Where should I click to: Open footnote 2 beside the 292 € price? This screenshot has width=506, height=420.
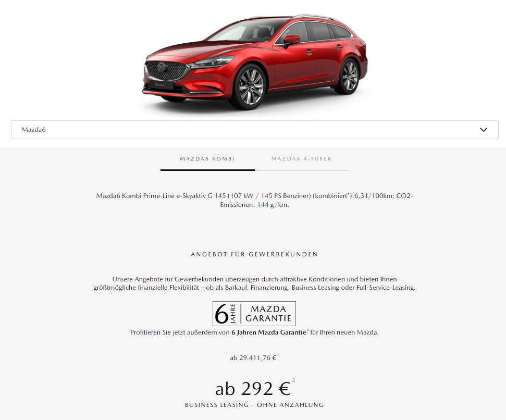tap(294, 380)
